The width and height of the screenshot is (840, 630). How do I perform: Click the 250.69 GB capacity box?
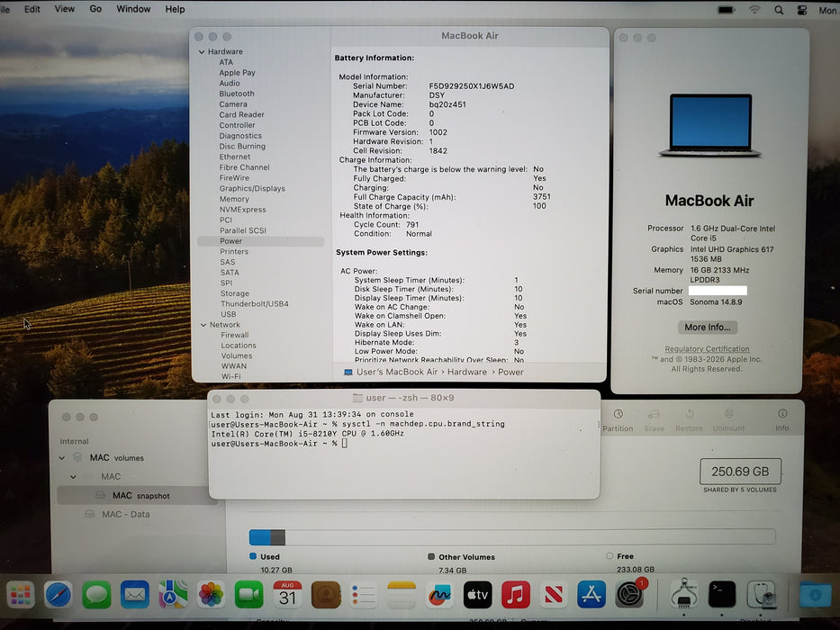tap(740, 472)
